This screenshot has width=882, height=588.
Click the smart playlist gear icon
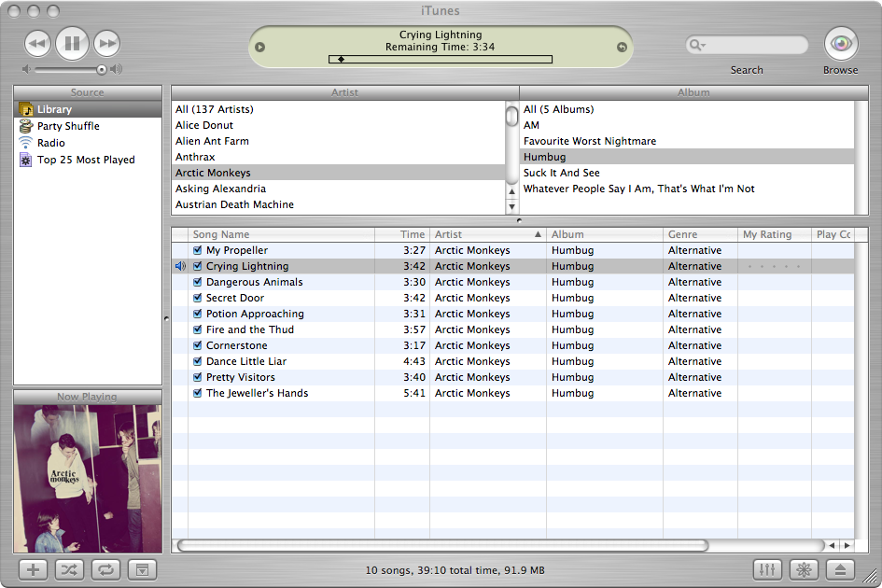coord(26,160)
